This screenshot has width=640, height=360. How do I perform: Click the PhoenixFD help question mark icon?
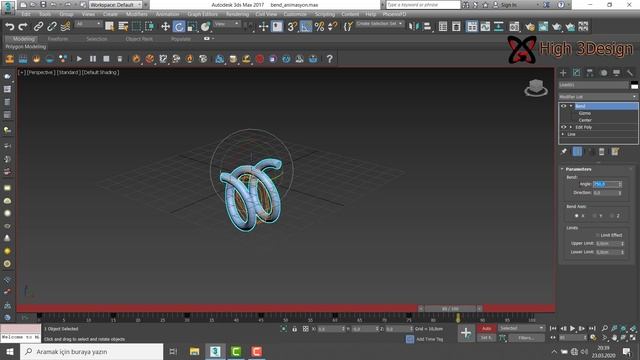click(329, 59)
